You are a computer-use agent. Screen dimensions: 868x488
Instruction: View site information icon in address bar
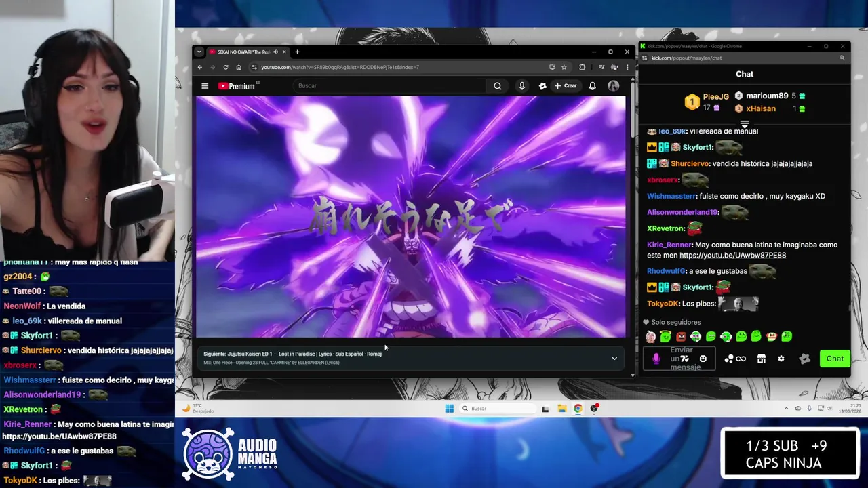(x=254, y=67)
